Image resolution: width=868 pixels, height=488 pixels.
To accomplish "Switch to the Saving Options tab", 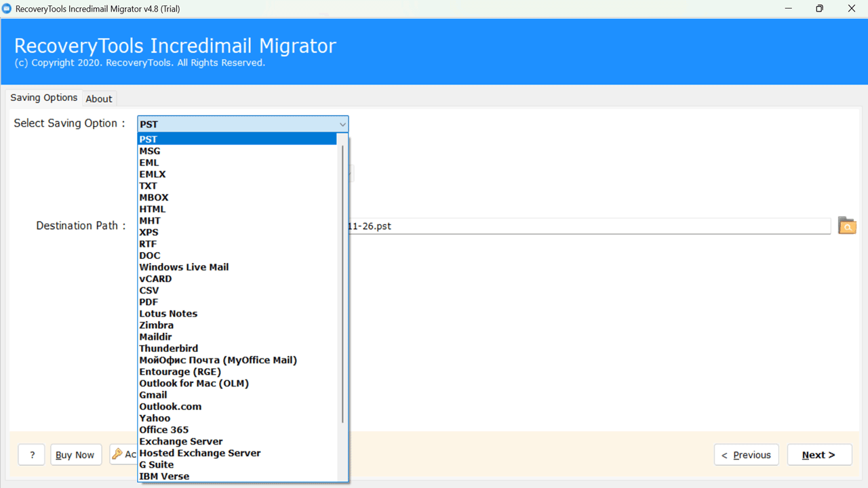I will coord(44,98).
